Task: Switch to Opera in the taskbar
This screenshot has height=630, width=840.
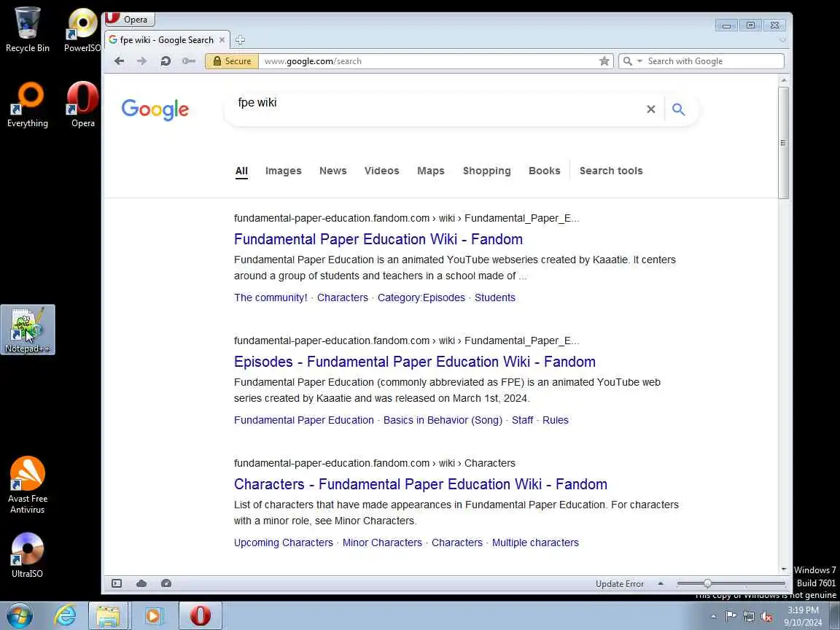Action: coord(200,615)
